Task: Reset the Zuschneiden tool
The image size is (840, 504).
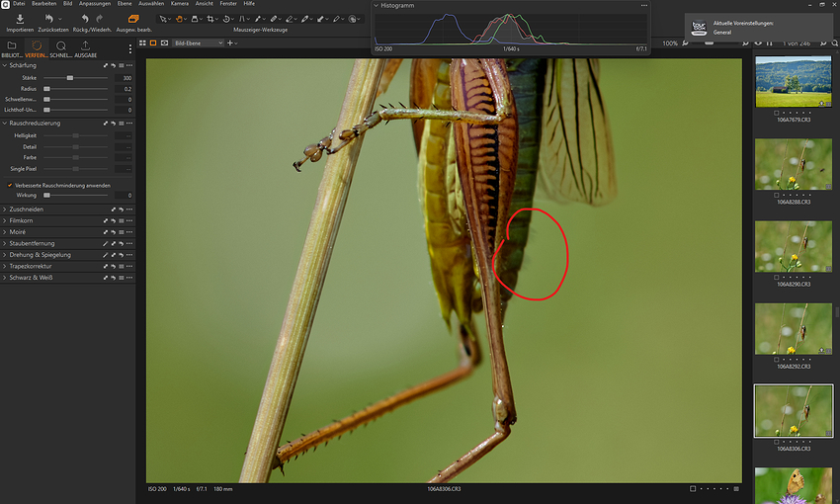Action: pyautogui.click(x=122, y=210)
